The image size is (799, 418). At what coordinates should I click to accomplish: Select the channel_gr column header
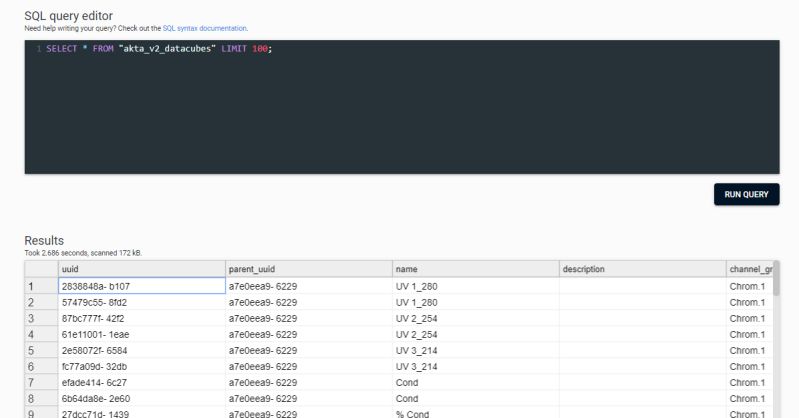pos(750,269)
